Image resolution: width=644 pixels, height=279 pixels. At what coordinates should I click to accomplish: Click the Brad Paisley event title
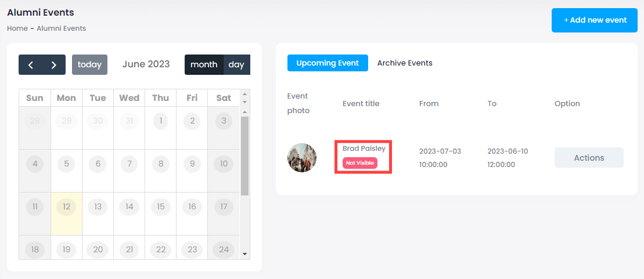click(364, 149)
